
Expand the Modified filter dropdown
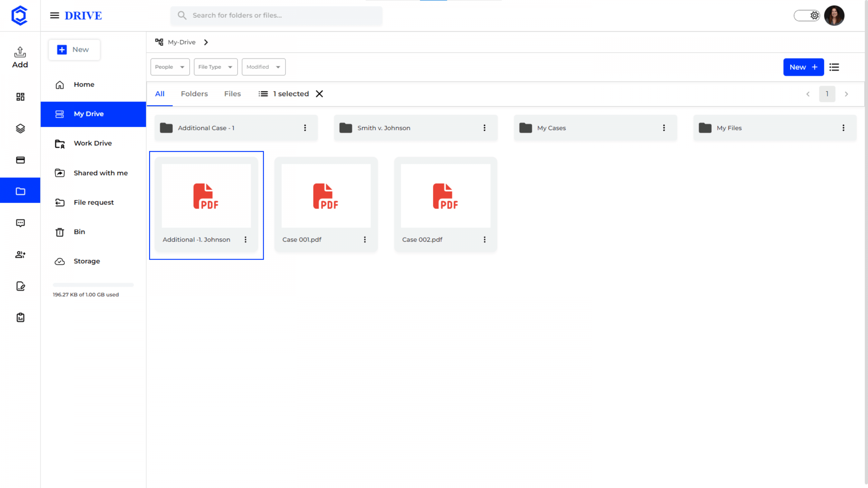tap(263, 67)
